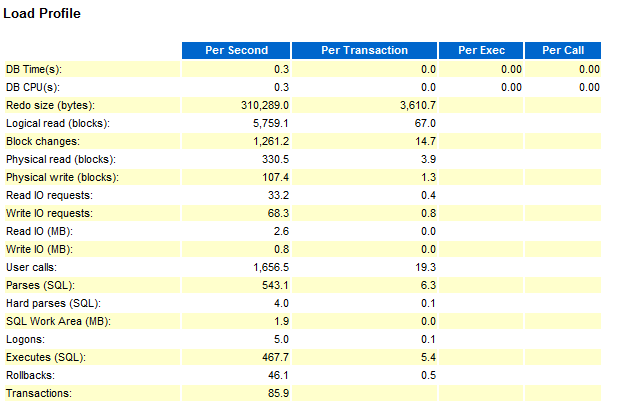
Task: Click the 33.2 read IO requests value
Action: 278,196
